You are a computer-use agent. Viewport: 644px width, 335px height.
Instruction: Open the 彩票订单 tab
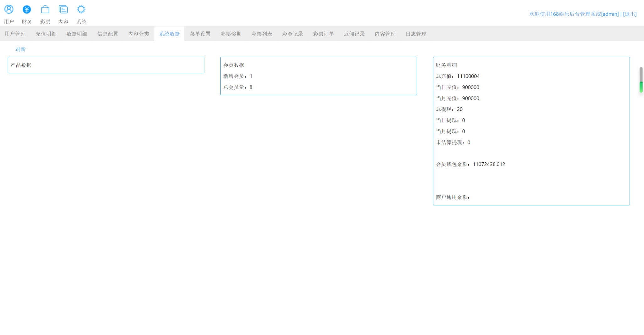[x=323, y=34]
